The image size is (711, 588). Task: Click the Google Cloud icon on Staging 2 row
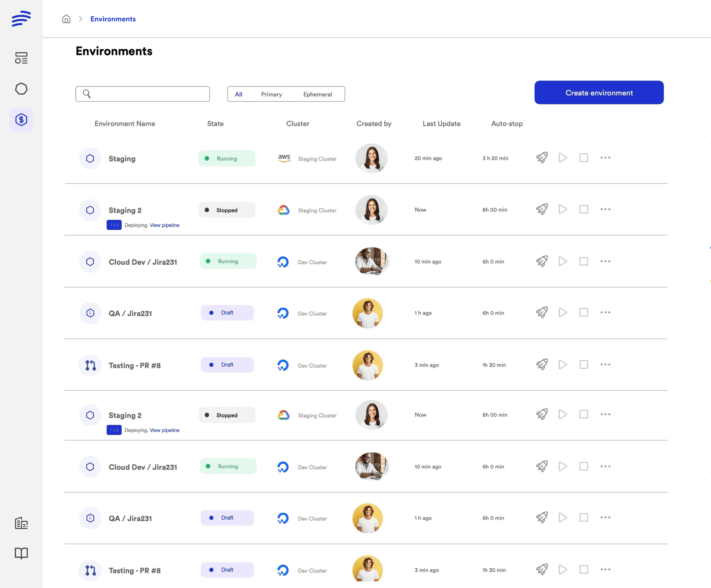283,210
